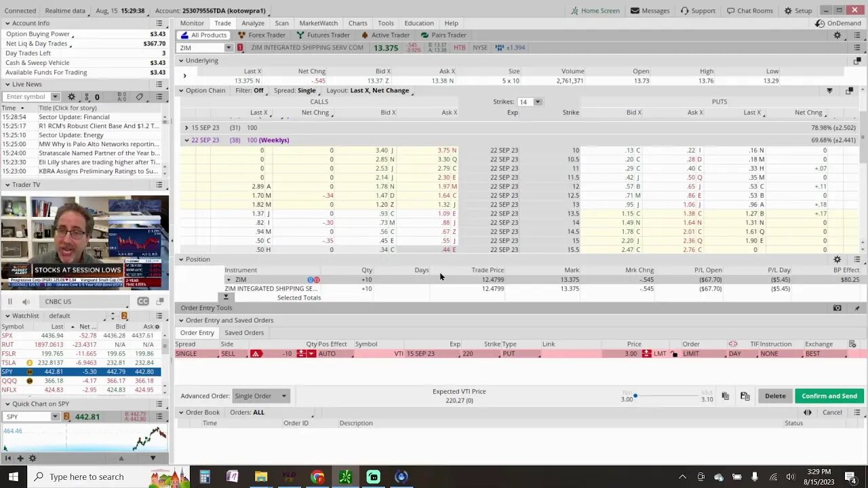Screen dimensions: 868x488
Task: Collapse the Option Chain section
Action: [181, 91]
